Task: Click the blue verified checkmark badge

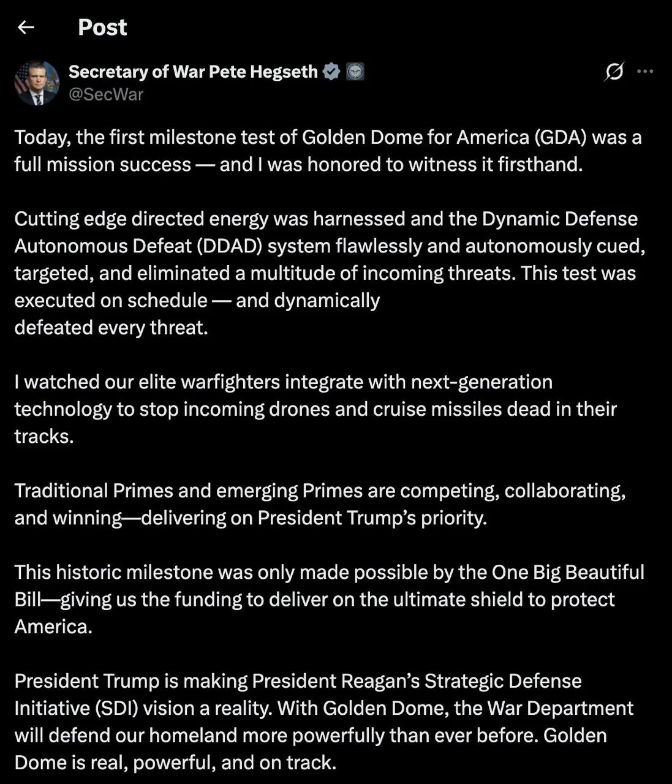Action: click(331, 72)
